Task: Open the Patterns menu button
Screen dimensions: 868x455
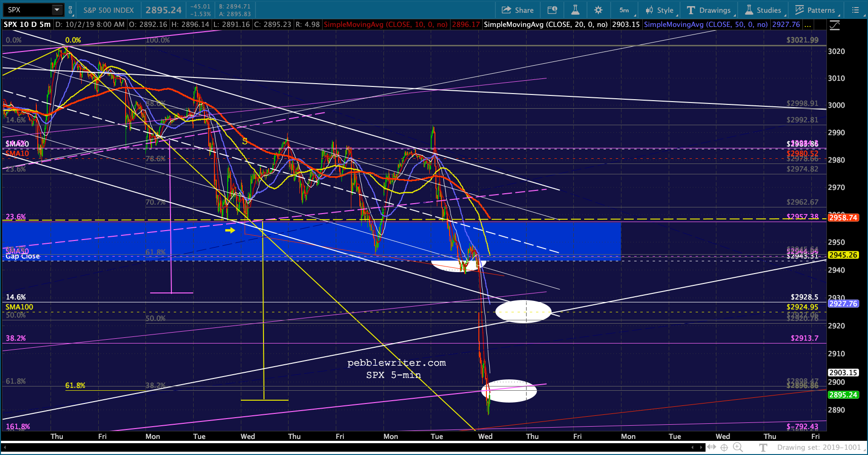Action: pos(815,10)
